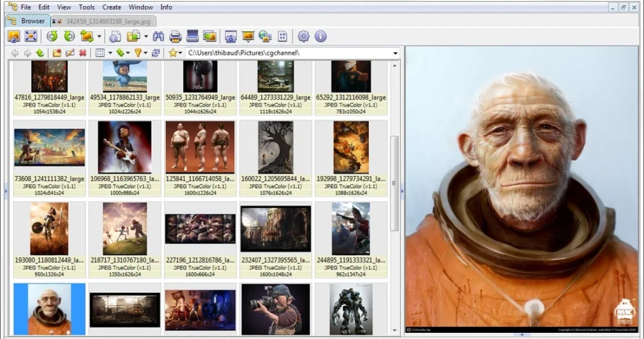Click the Print icon
The width and height of the screenshot is (644, 339).
point(176,36)
